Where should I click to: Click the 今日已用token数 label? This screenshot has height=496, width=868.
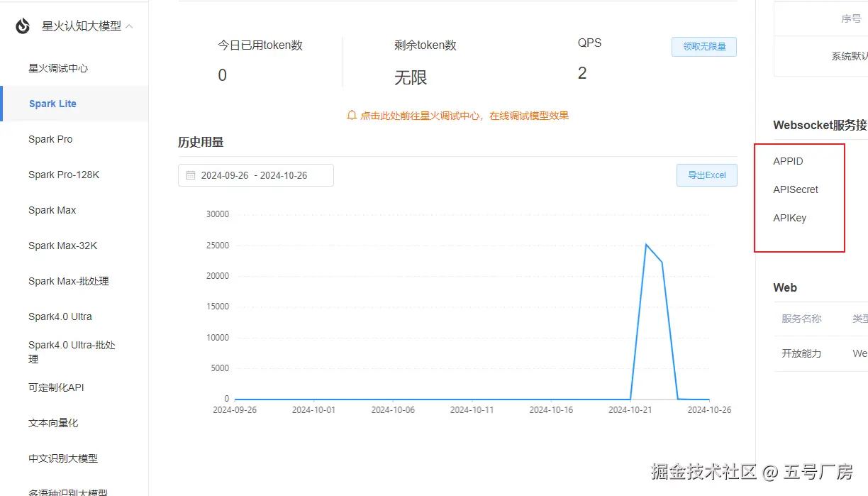260,45
